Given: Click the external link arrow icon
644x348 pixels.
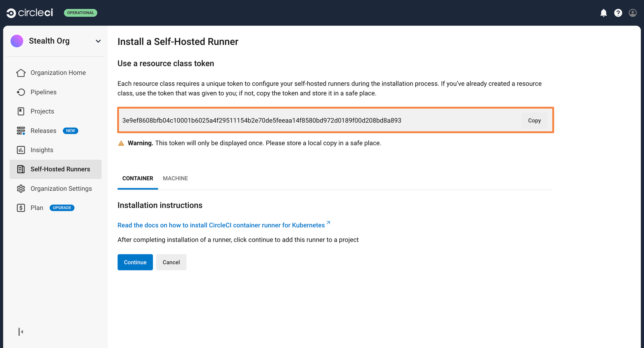Looking at the screenshot, I should (328, 223).
